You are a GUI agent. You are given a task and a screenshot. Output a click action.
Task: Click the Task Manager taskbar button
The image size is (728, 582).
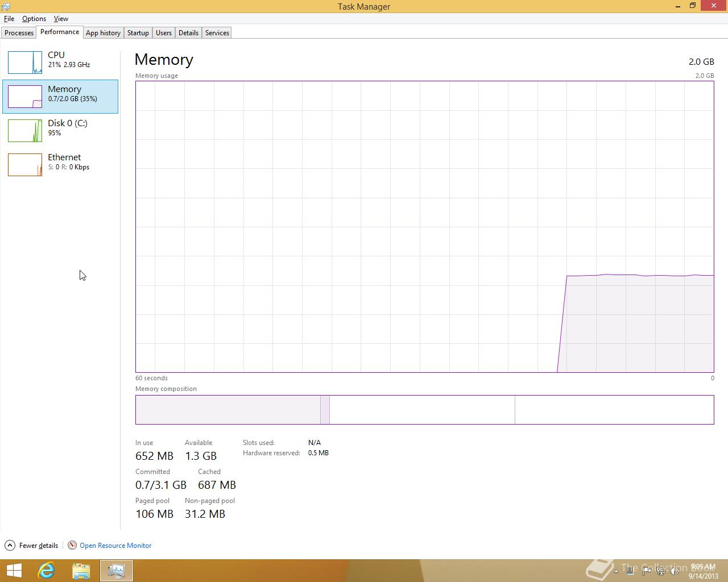(x=117, y=571)
